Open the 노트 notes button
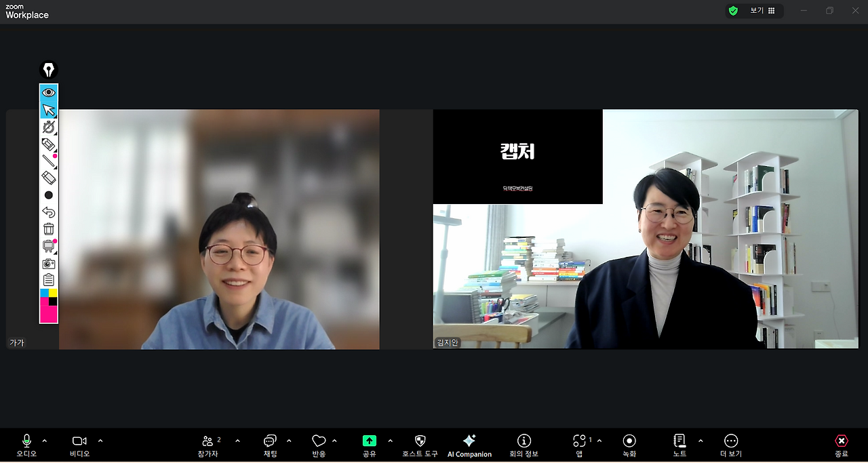The height and width of the screenshot is (463, 868). (x=679, y=445)
